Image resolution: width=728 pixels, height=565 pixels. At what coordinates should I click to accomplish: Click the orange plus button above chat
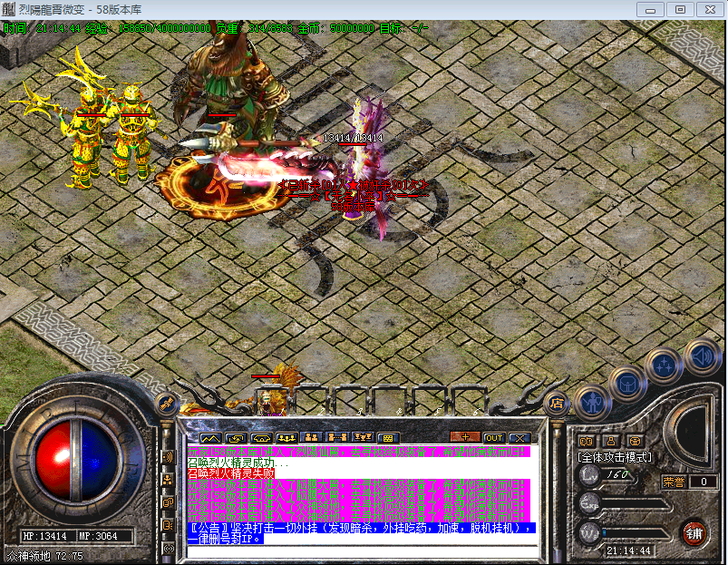point(465,437)
